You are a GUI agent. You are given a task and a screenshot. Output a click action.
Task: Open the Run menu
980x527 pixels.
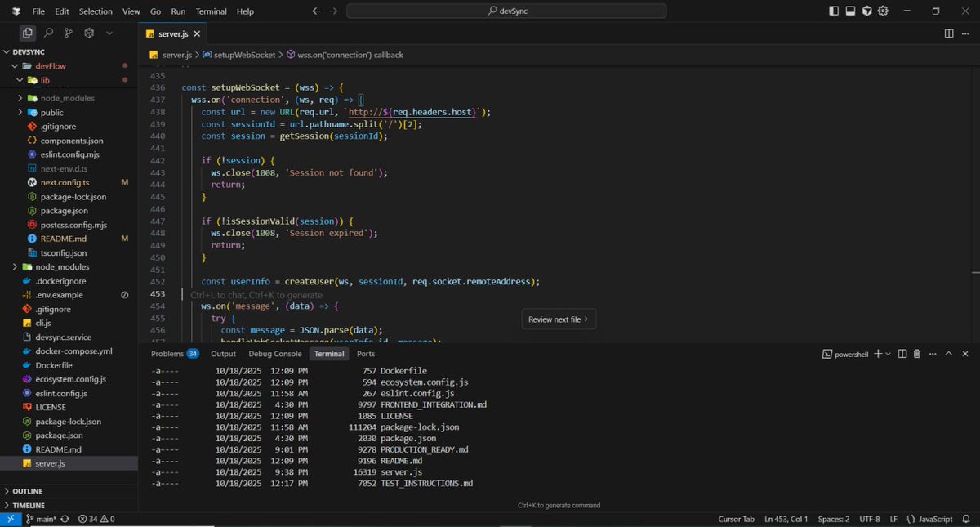pos(178,11)
